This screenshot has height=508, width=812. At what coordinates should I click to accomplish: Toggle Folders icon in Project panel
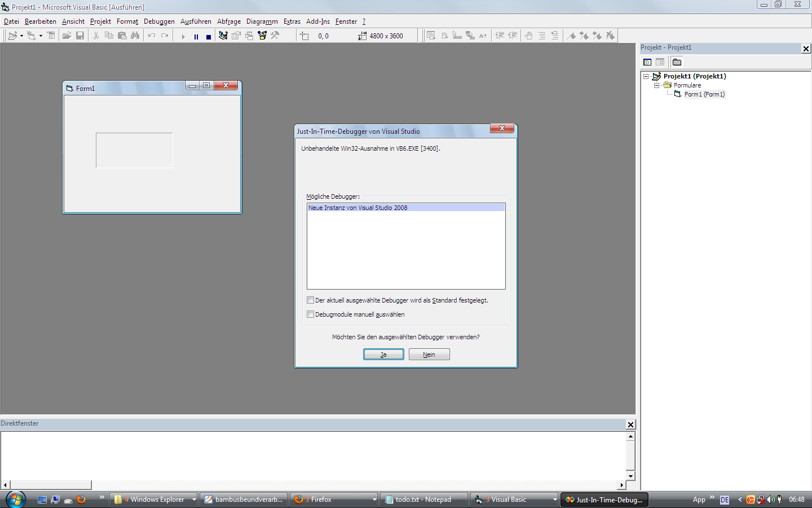[677, 62]
